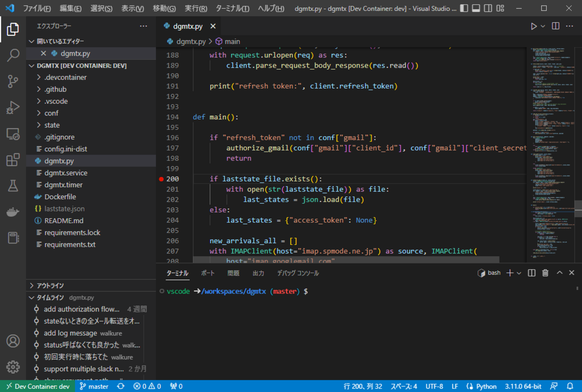
Task: Expand the アウトライン section
Action: click(91, 285)
